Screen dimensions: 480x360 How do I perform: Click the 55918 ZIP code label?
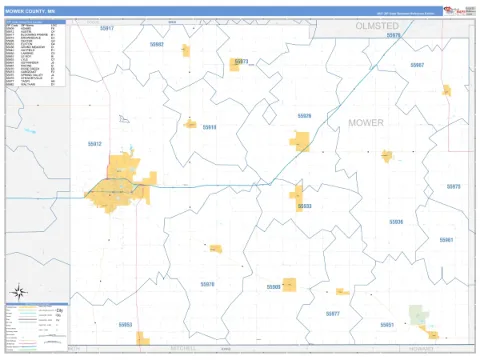(x=210, y=127)
